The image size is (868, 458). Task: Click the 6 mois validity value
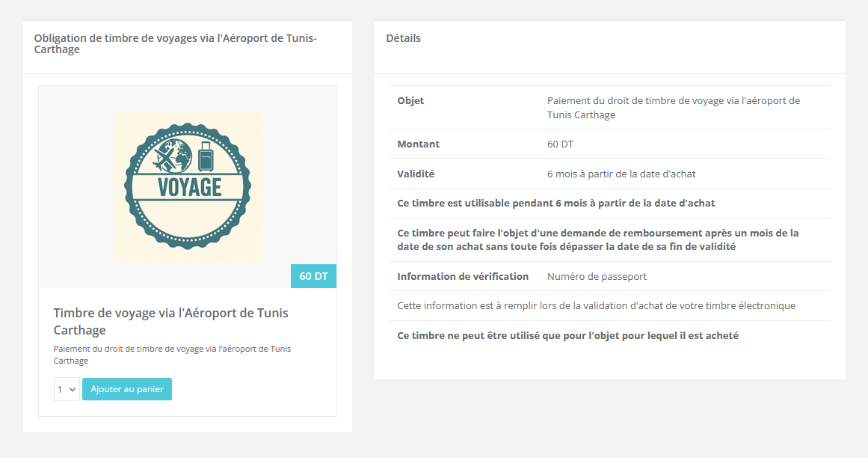pyautogui.click(x=621, y=174)
